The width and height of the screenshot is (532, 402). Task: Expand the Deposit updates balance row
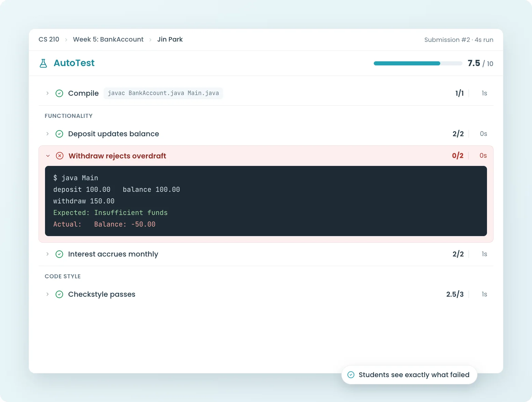(47, 134)
